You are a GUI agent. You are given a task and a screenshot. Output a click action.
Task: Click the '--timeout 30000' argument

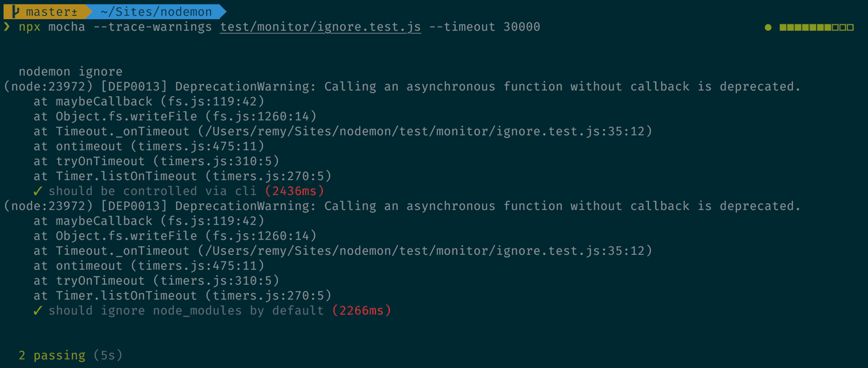[x=484, y=27]
